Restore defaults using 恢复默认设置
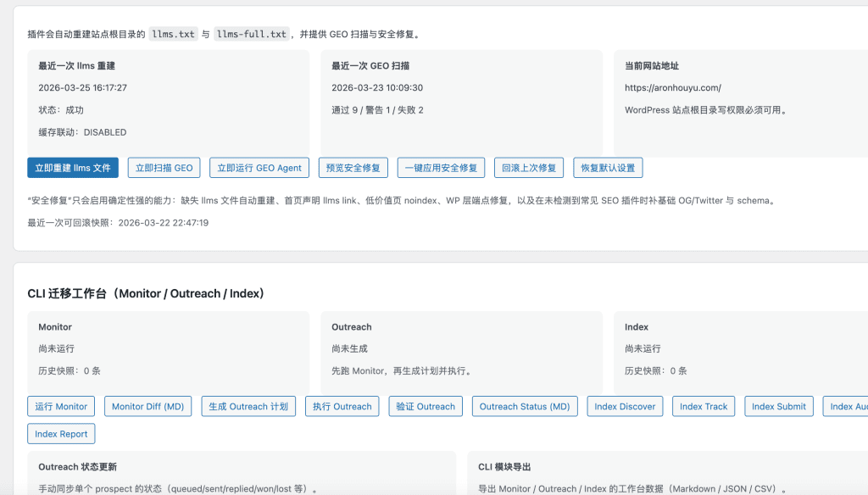Screen dimensions: 868x495 (x=607, y=167)
